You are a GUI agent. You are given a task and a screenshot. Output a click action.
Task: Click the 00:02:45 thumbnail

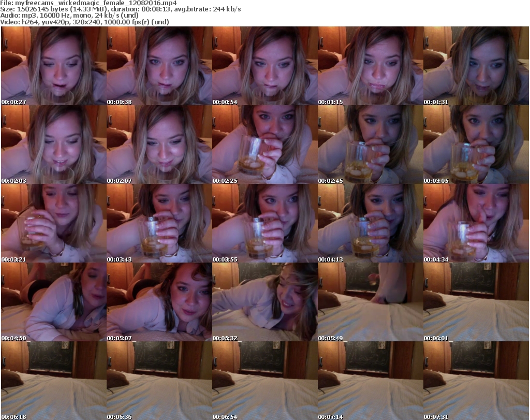pos(371,144)
